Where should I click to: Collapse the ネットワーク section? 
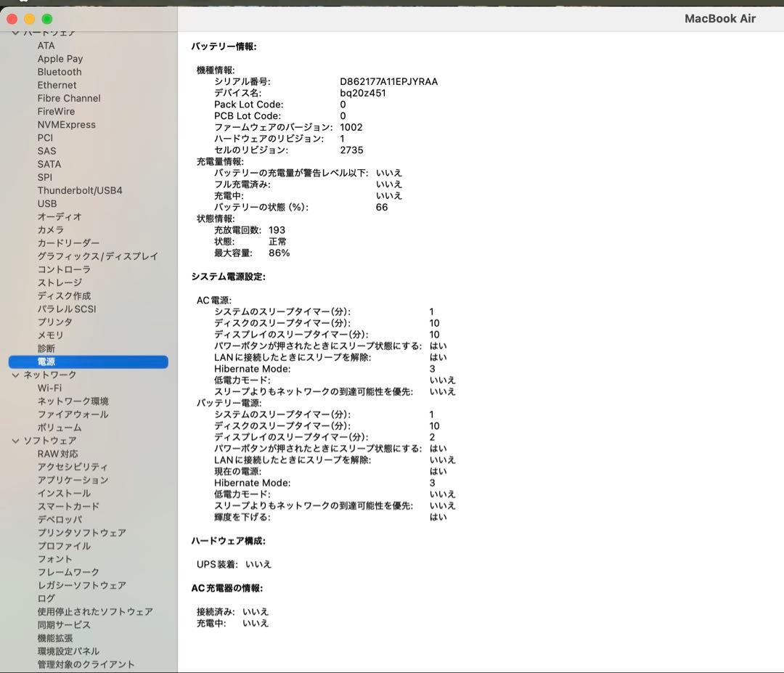(15, 375)
